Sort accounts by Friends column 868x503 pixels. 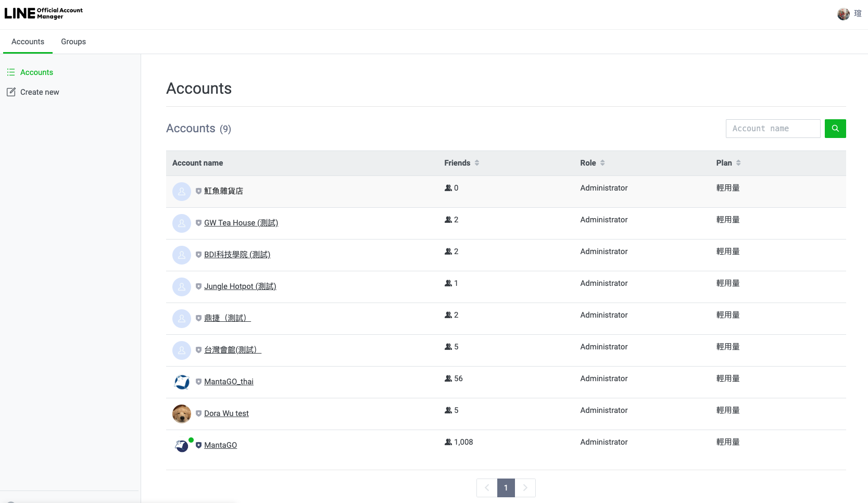coord(476,163)
